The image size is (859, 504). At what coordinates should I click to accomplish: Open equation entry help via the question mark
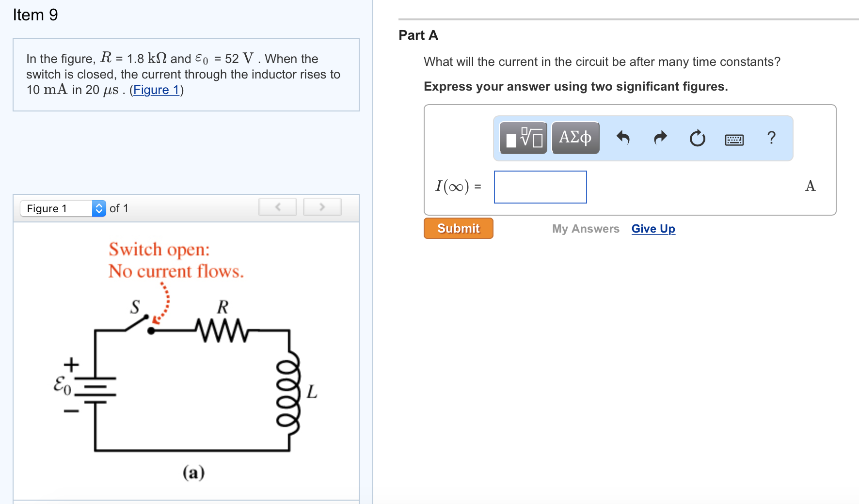[x=771, y=138]
